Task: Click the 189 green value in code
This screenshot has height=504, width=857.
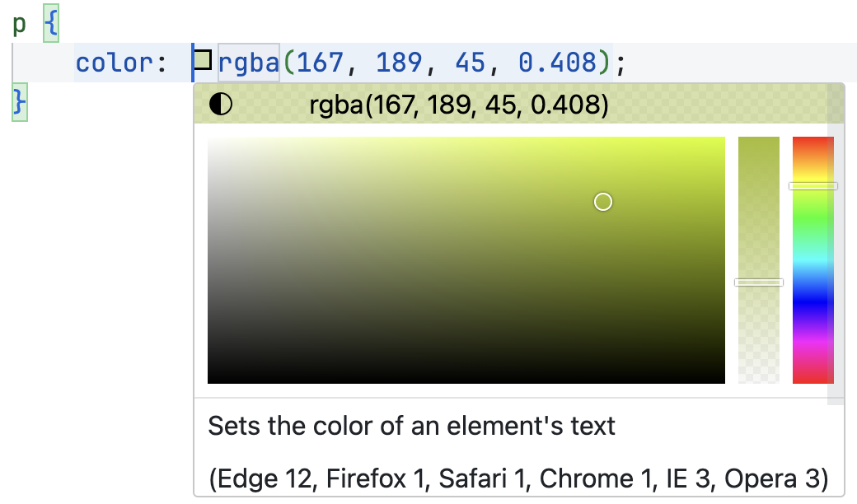Action: coord(399,63)
